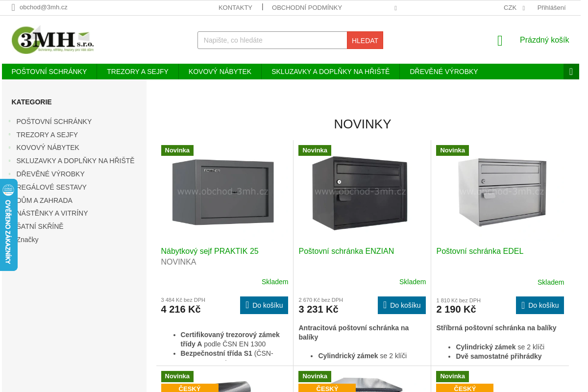Click the Novinka badge on ENZIAN mailbox
Image resolution: width=588 pixels, height=392 pixels.
click(315, 150)
